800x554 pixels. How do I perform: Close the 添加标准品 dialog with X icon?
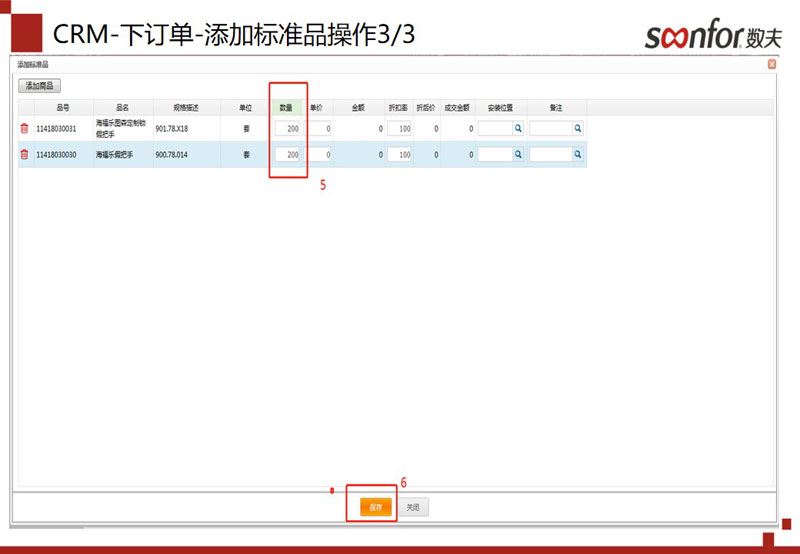771,64
